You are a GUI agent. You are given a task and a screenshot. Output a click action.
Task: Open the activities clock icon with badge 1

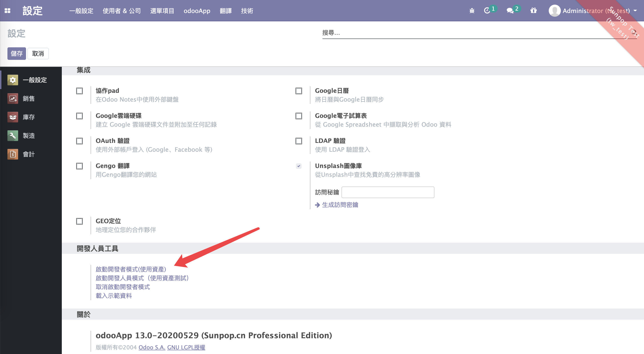pos(487,10)
